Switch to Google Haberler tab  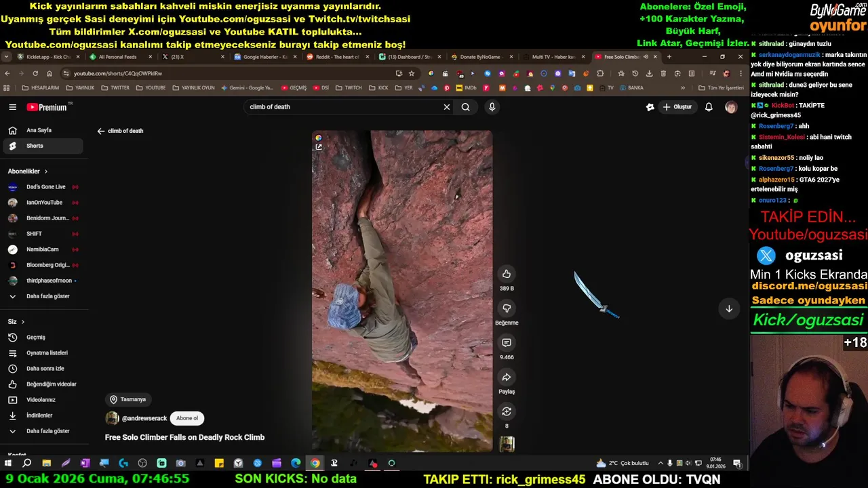click(264, 57)
